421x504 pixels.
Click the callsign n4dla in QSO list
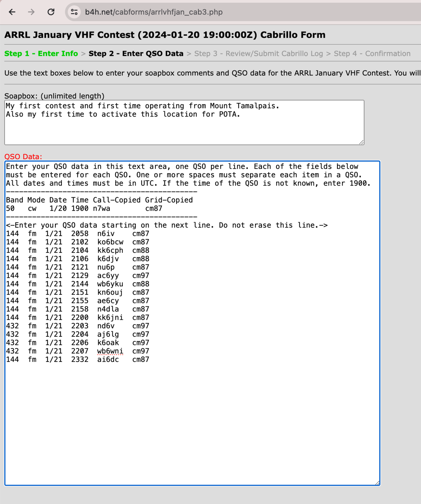click(x=108, y=309)
